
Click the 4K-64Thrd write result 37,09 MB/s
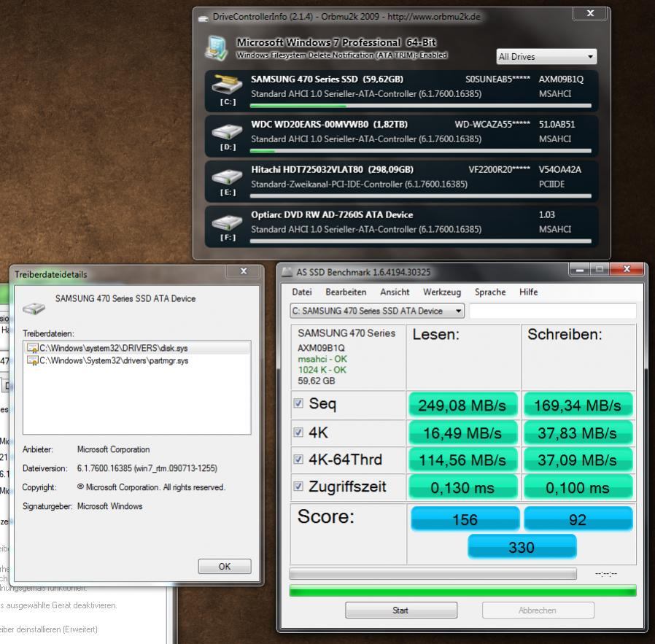click(x=578, y=460)
